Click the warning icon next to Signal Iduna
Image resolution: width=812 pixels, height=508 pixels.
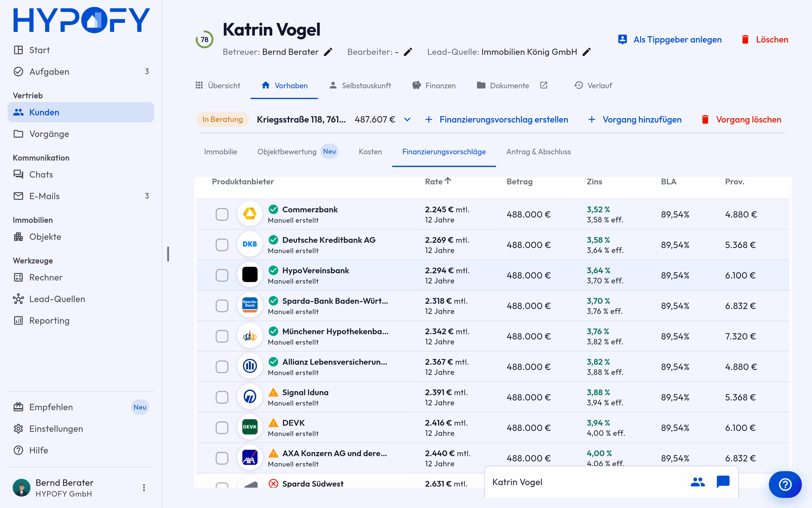(x=273, y=392)
